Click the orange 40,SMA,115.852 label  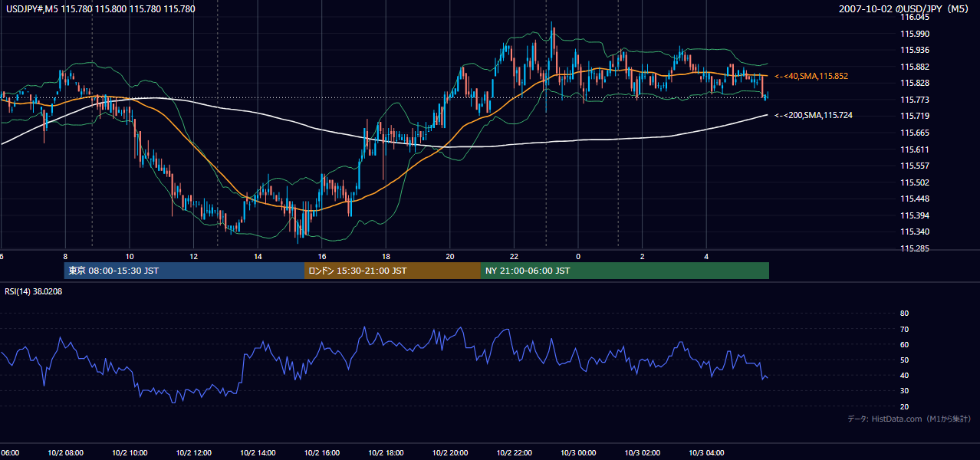[811, 77]
